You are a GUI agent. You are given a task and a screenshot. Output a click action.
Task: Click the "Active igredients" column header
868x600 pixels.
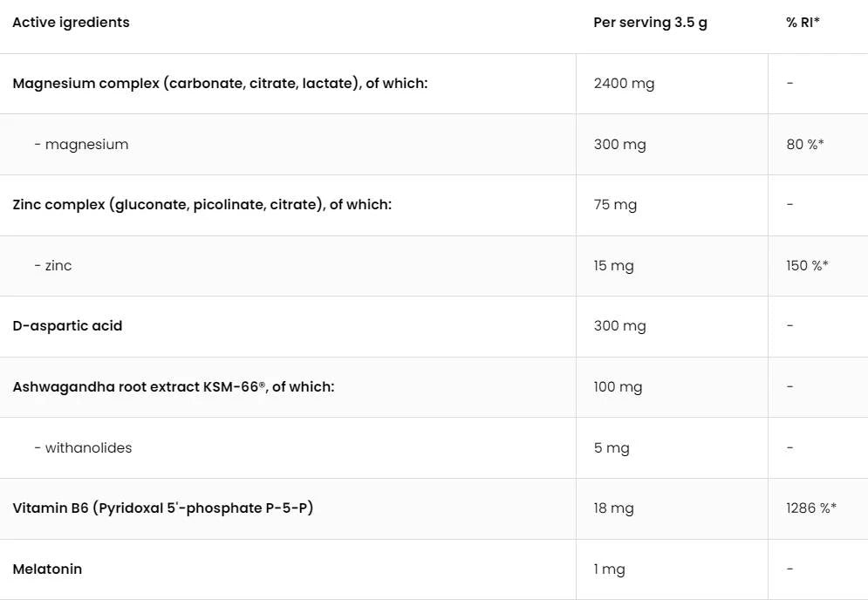click(x=71, y=23)
